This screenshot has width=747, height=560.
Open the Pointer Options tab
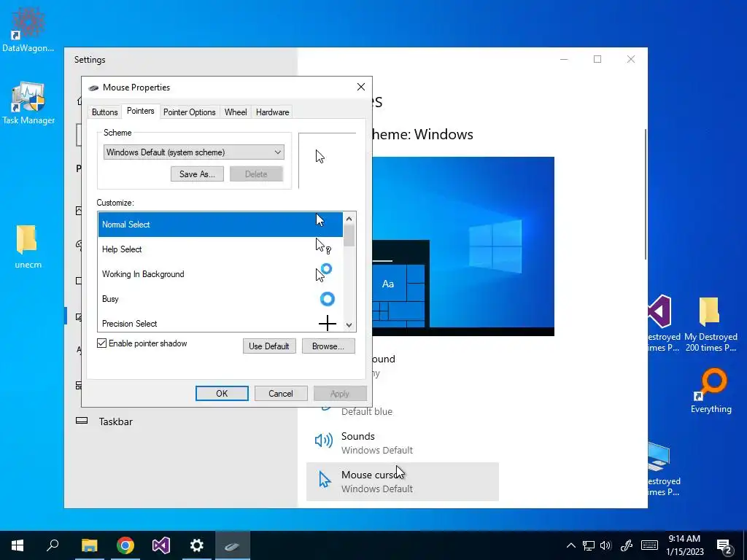point(189,112)
